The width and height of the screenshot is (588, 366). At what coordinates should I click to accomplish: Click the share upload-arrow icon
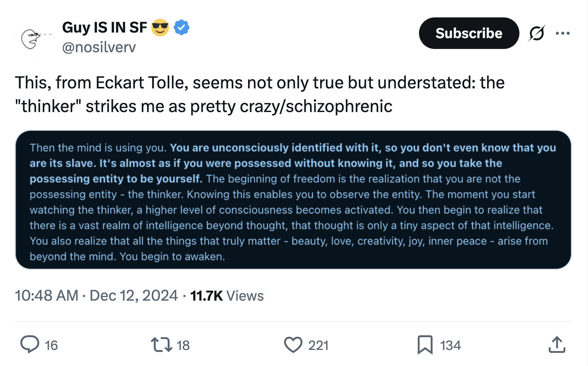(x=557, y=345)
